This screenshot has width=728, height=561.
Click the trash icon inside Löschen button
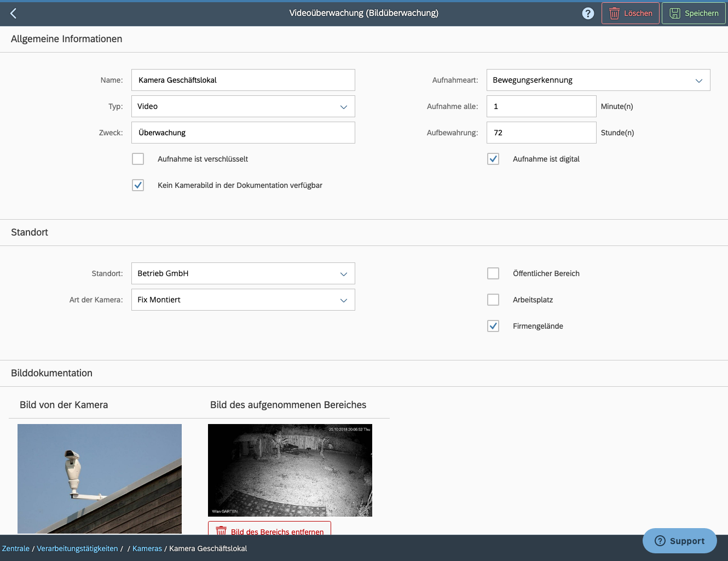coord(615,13)
